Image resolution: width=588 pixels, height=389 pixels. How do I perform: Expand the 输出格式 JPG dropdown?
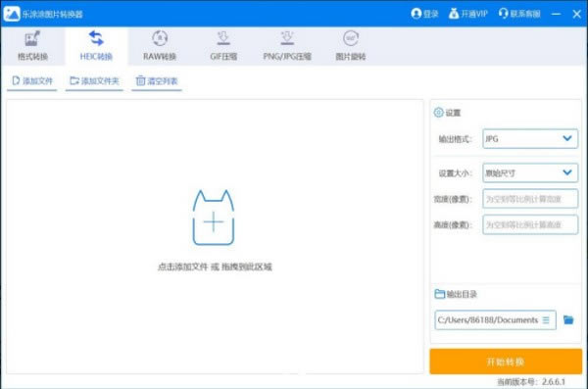(530, 139)
